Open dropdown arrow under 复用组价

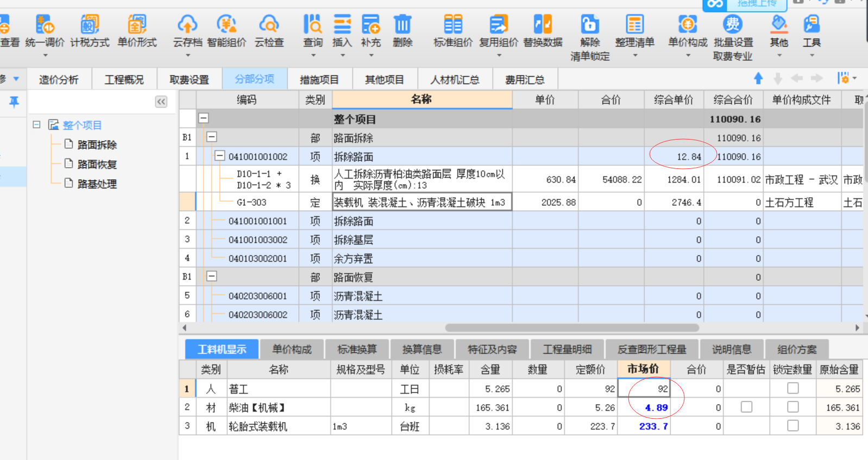(x=499, y=55)
